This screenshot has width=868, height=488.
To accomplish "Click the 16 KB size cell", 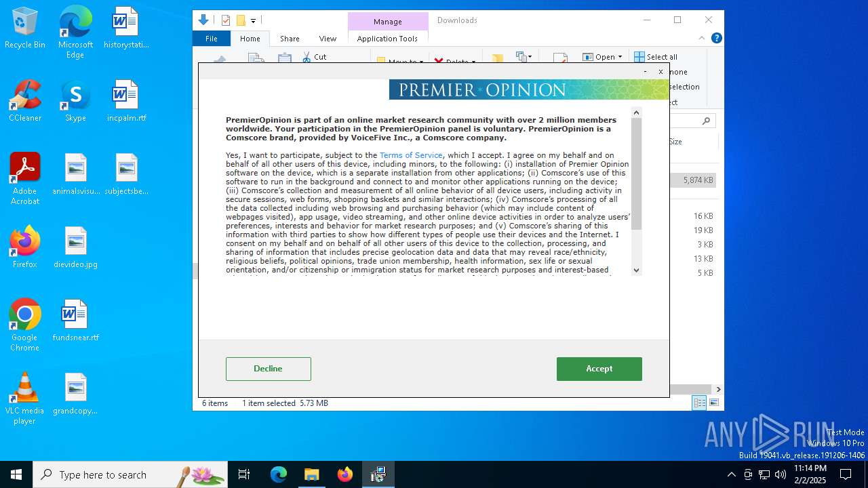I will tap(703, 216).
